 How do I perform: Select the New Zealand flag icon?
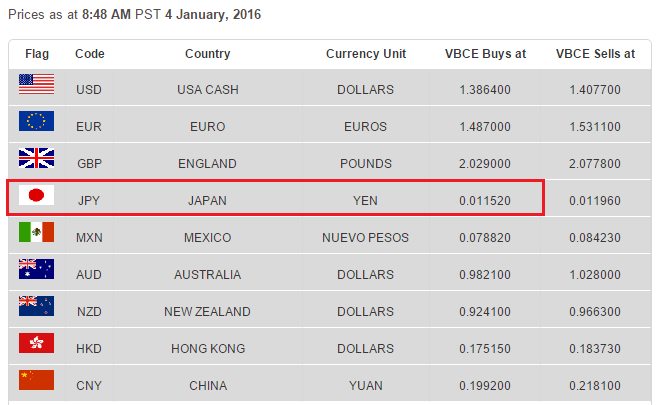pyautogui.click(x=36, y=306)
